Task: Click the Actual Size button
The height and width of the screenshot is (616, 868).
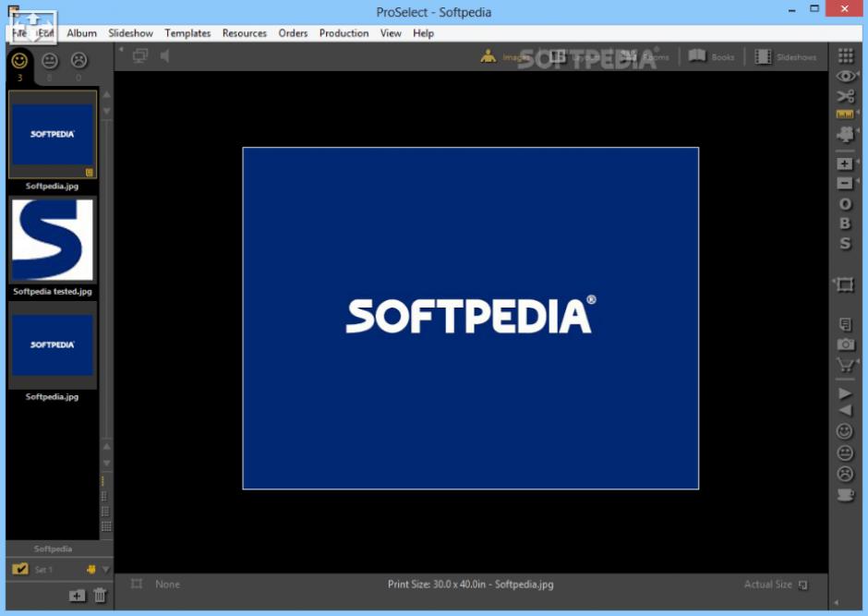Action: pyautogui.click(x=776, y=585)
